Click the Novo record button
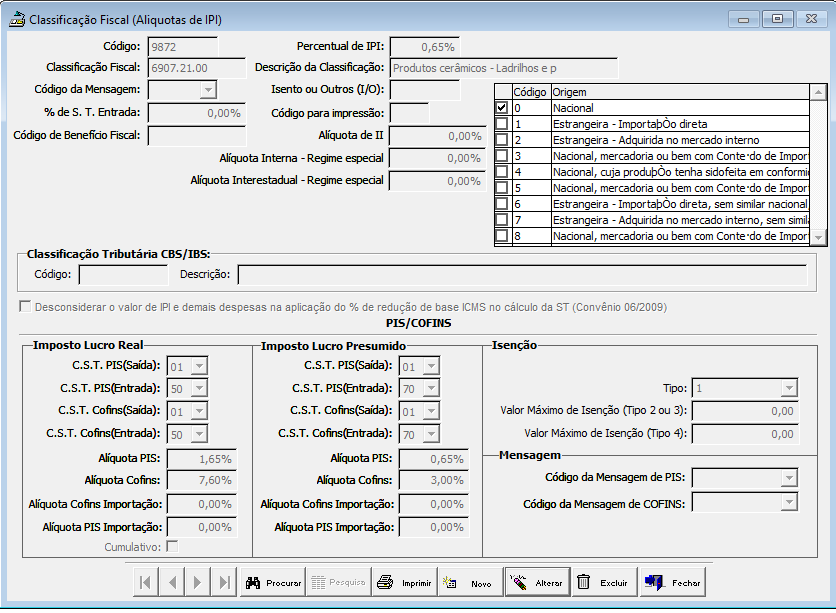 point(470,583)
